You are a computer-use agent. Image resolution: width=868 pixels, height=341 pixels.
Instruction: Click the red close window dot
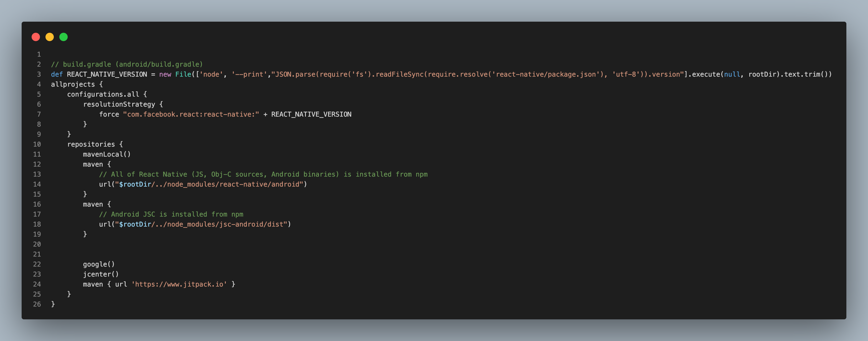(36, 37)
